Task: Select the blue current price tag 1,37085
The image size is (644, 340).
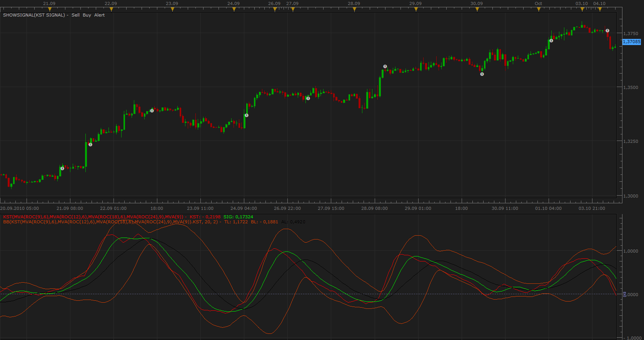Action: click(632, 42)
